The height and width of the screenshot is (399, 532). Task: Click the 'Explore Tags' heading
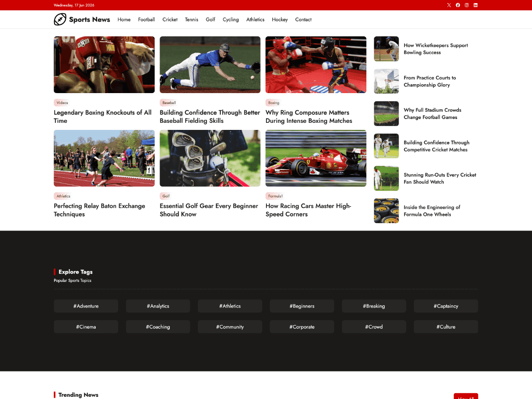point(75,272)
